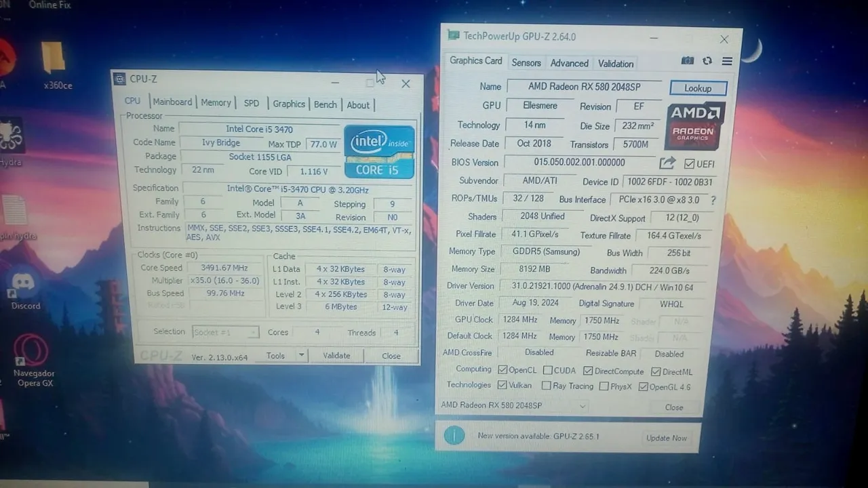Toggle the UEFI checkbox
Screen dimensions: 868x488
[689, 164]
